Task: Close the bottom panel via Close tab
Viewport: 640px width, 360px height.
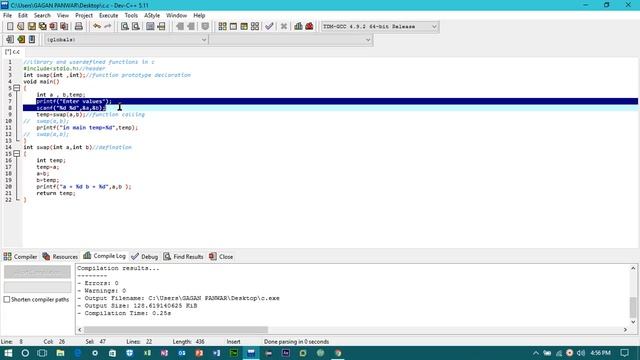Action: (x=221, y=257)
